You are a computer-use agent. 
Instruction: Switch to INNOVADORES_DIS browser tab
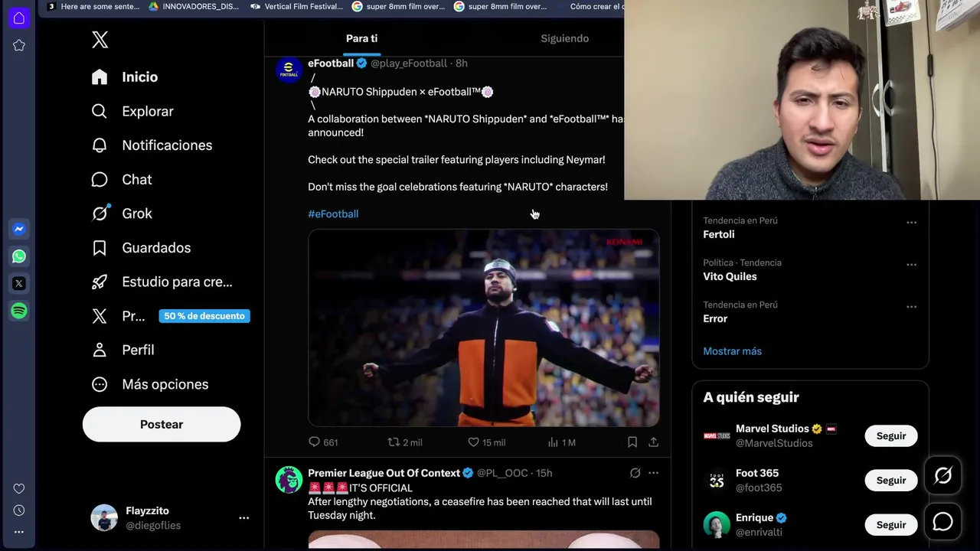click(193, 6)
